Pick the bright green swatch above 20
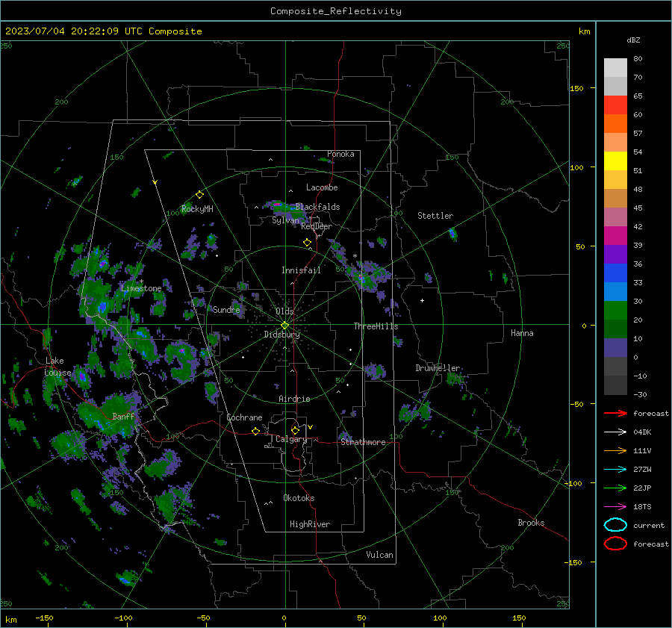This screenshot has height=628, width=672. coord(615,311)
